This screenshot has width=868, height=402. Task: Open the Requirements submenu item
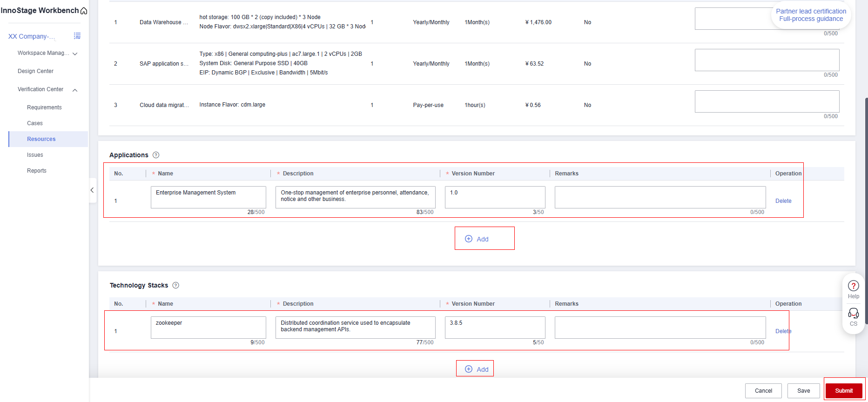pos(44,107)
